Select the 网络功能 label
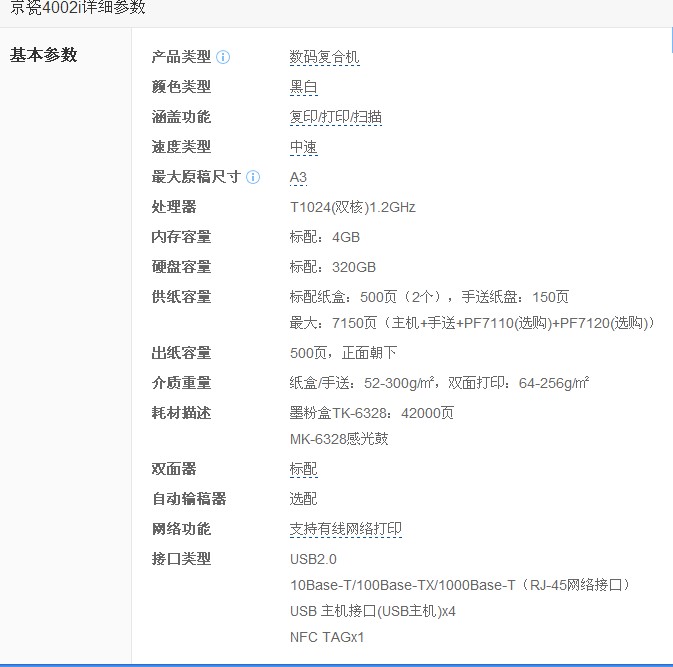 (x=181, y=529)
